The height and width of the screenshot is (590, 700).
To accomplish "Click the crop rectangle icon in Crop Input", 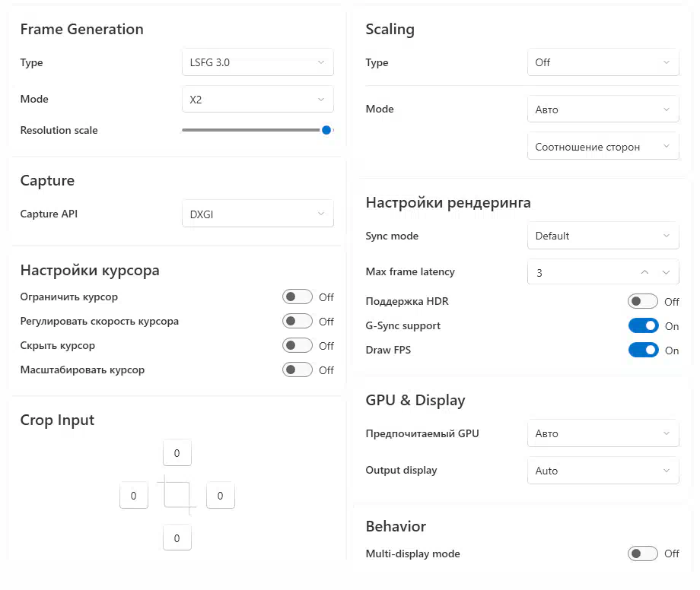I will [177, 495].
